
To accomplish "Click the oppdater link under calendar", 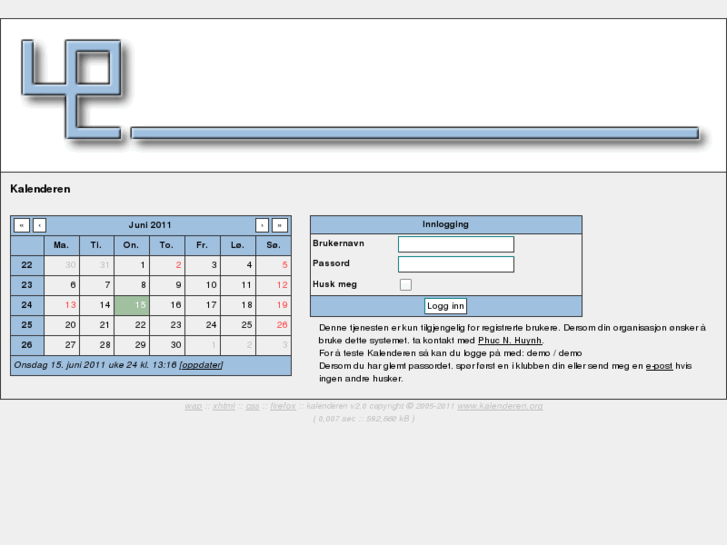I will click(201, 365).
